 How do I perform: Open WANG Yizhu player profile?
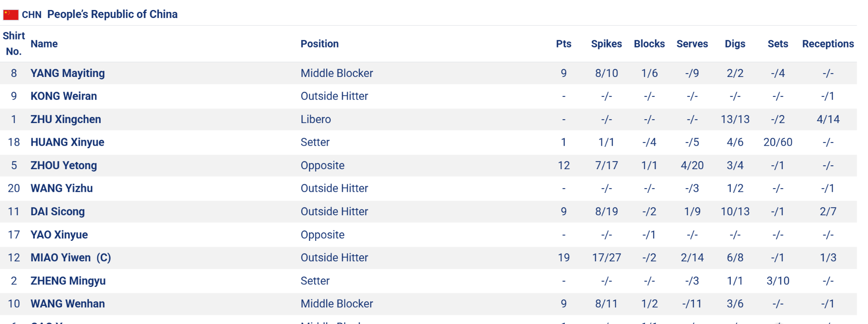pos(61,188)
